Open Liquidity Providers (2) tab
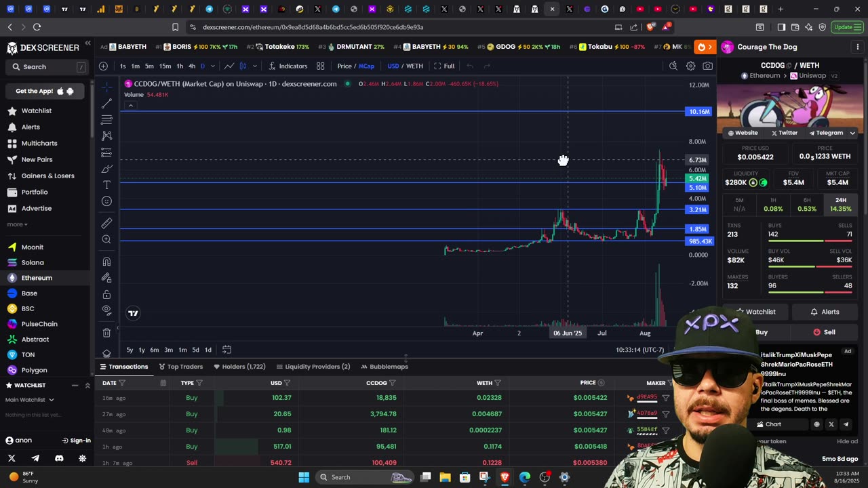This screenshot has height=488, width=868. pos(313,367)
